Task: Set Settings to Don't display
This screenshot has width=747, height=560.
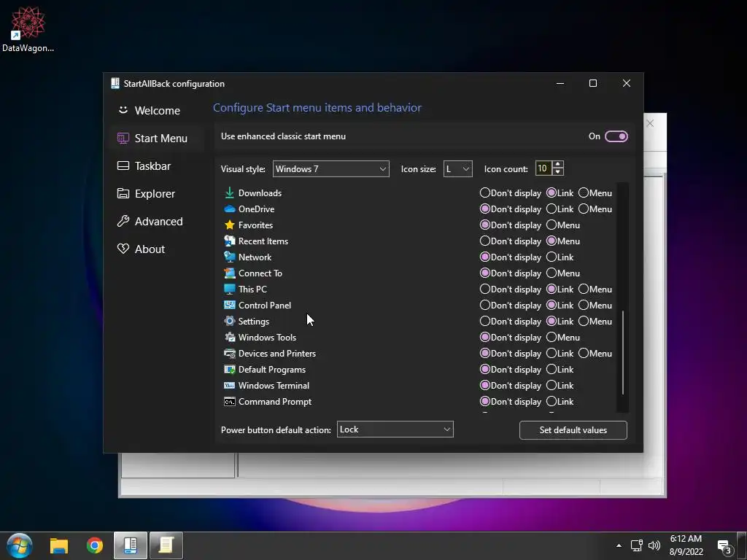Action: pos(510,321)
